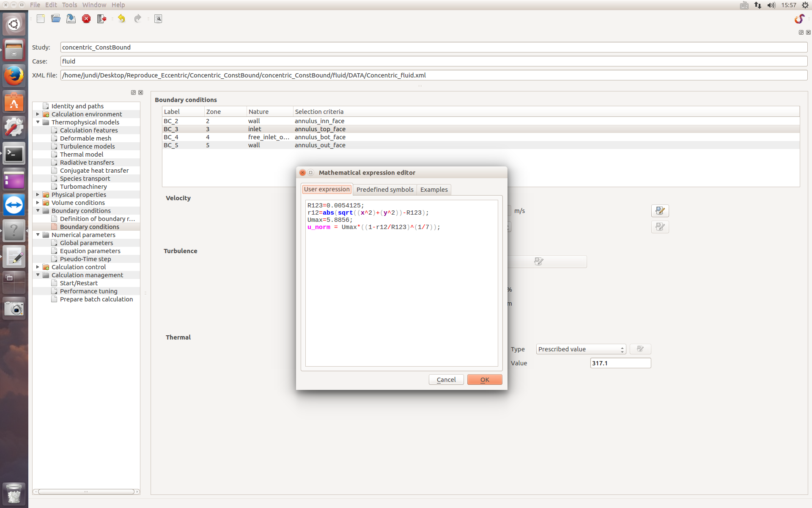Expand the Calculation control tree node
This screenshot has height=508, width=812.
coord(38,267)
